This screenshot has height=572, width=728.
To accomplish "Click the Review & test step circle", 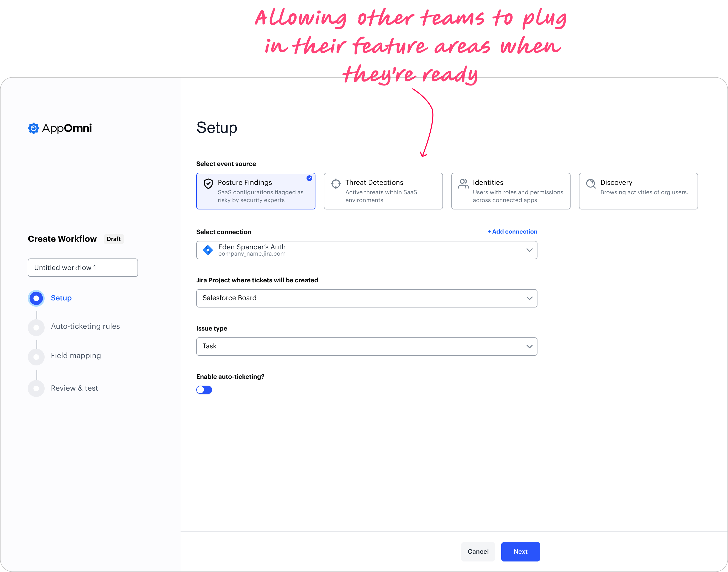I will 36,388.
